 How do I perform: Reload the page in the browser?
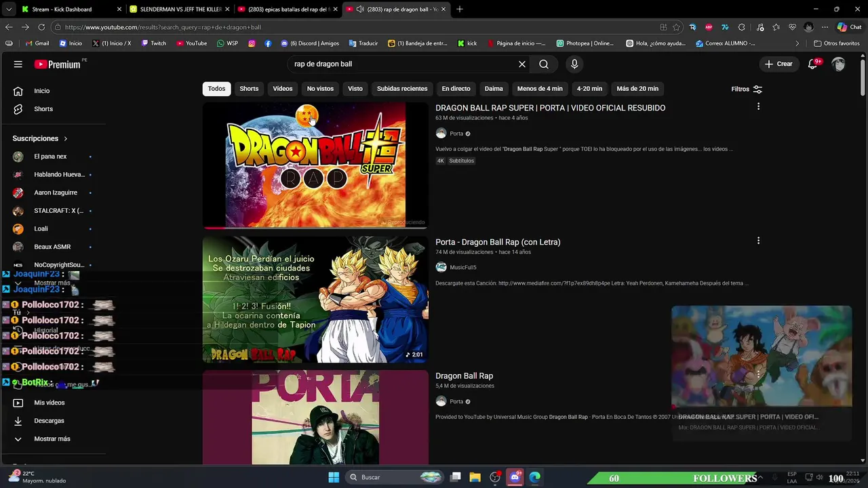tap(41, 27)
